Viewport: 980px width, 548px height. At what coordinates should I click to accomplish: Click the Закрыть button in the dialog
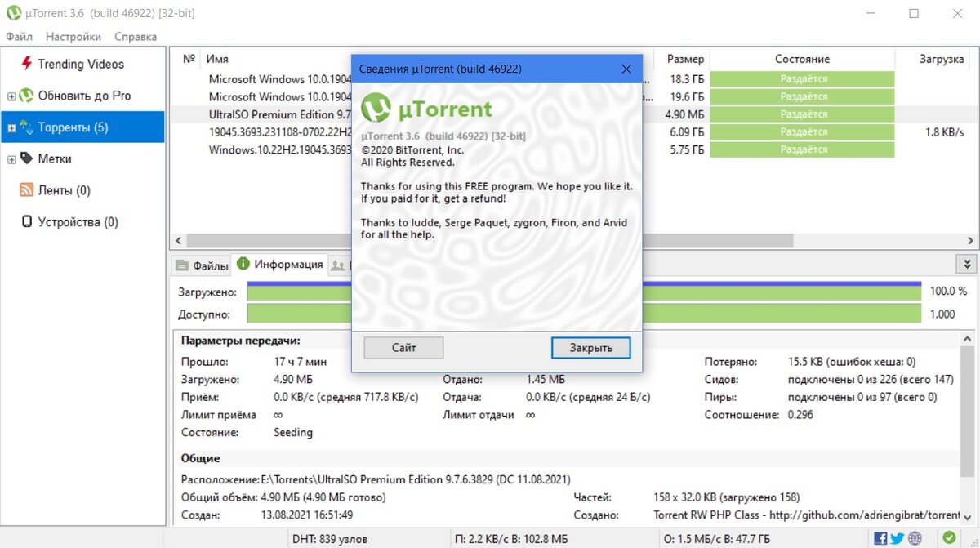point(590,348)
